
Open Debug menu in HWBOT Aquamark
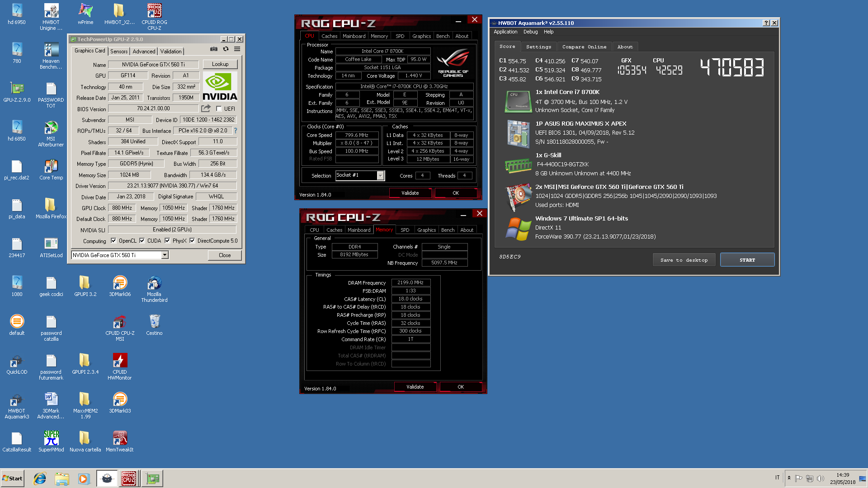point(531,32)
